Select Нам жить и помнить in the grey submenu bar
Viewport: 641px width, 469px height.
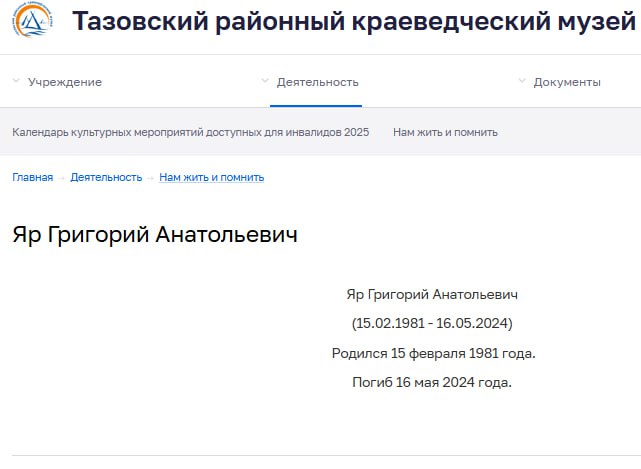coord(445,132)
